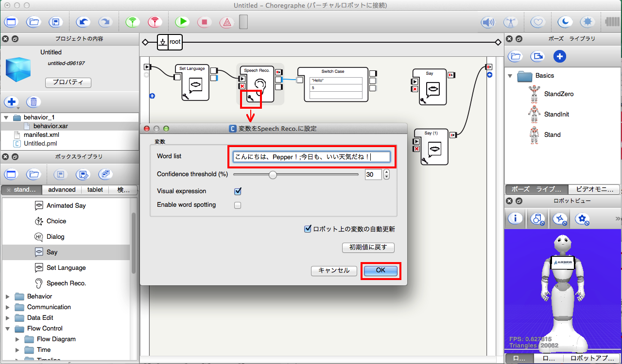Select the StandZero pose
Viewport: 622px width, 364px height.
point(559,94)
